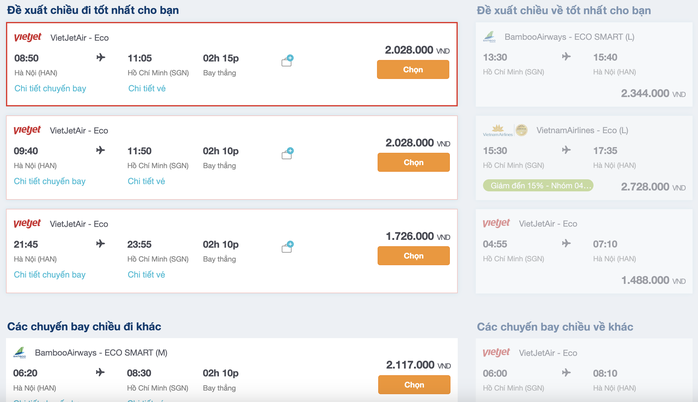Open Chi tiết vé for 21:45 flight

coord(146,275)
